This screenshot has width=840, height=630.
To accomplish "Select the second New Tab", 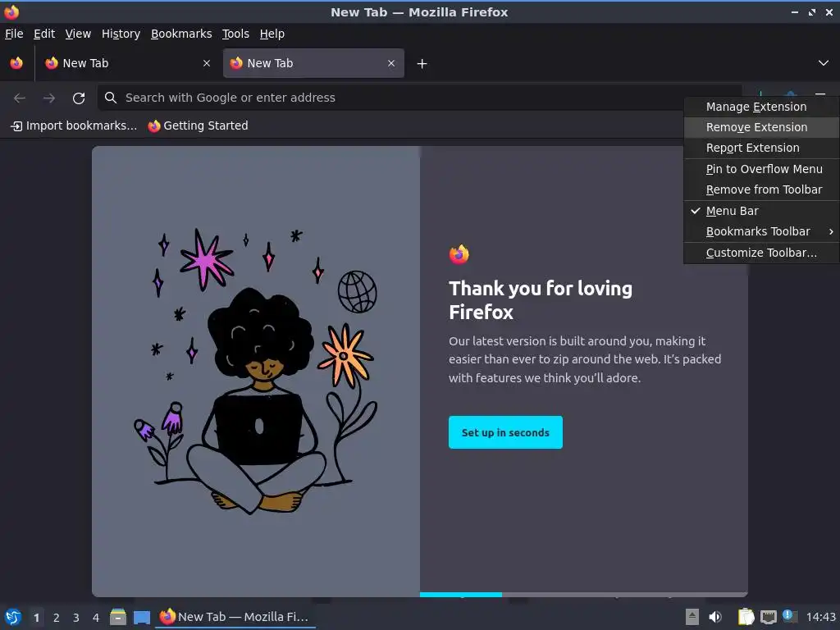I will pos(313,63).
